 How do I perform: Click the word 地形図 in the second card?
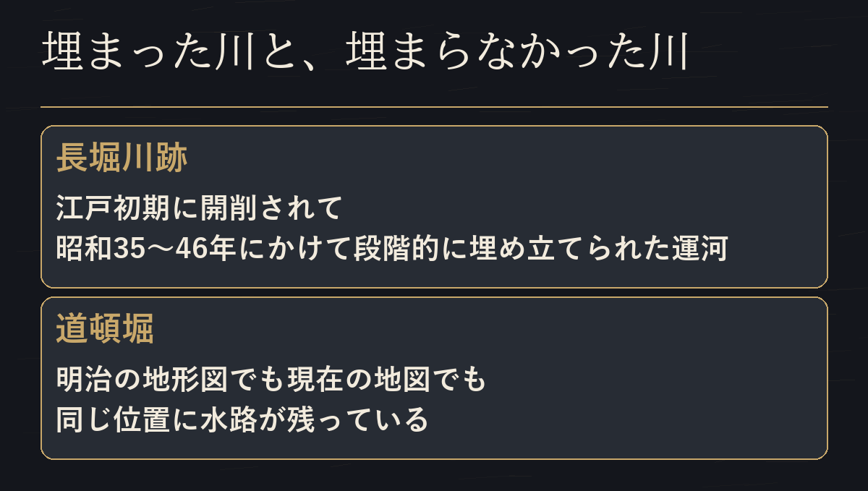185,380
